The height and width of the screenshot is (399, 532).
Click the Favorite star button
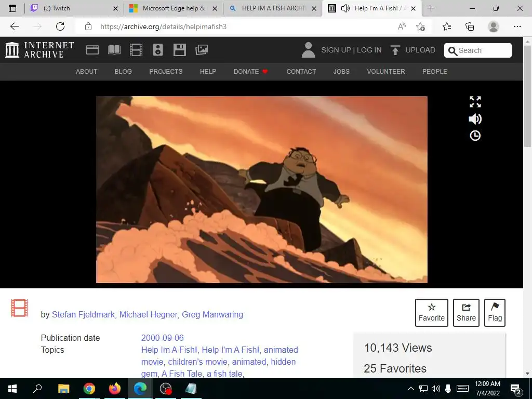(432, 312)
